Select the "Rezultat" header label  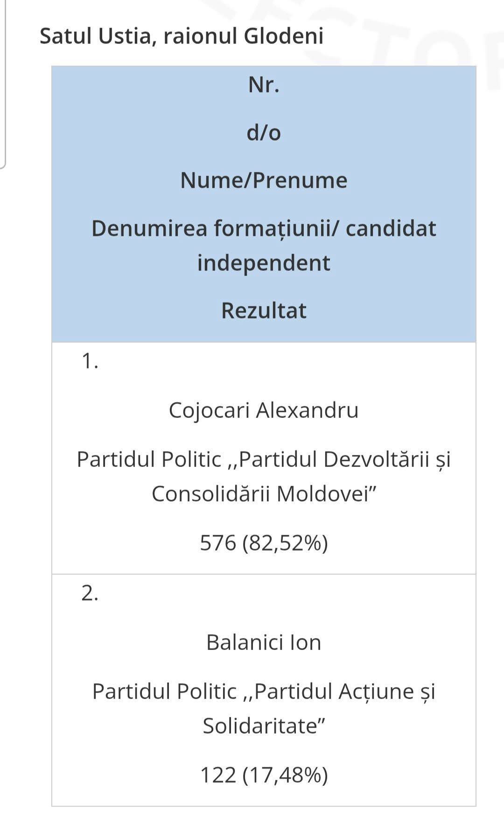(x=264, y=311)
